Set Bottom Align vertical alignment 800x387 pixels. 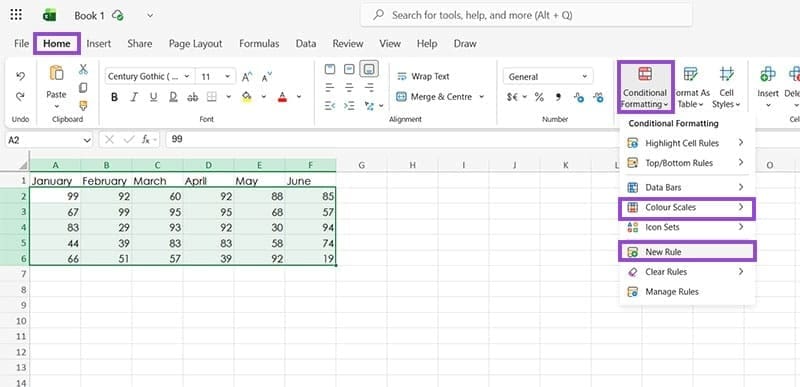(x=369, y=69)
